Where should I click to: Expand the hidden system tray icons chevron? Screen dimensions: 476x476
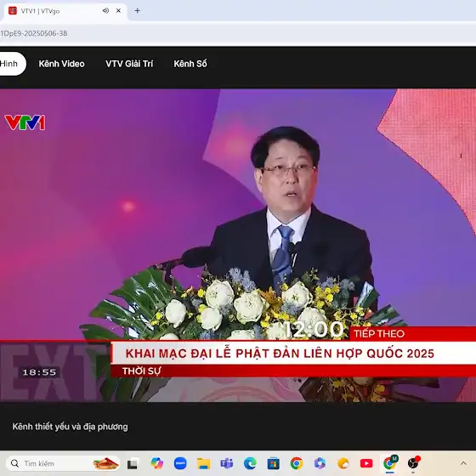point(463,463)
